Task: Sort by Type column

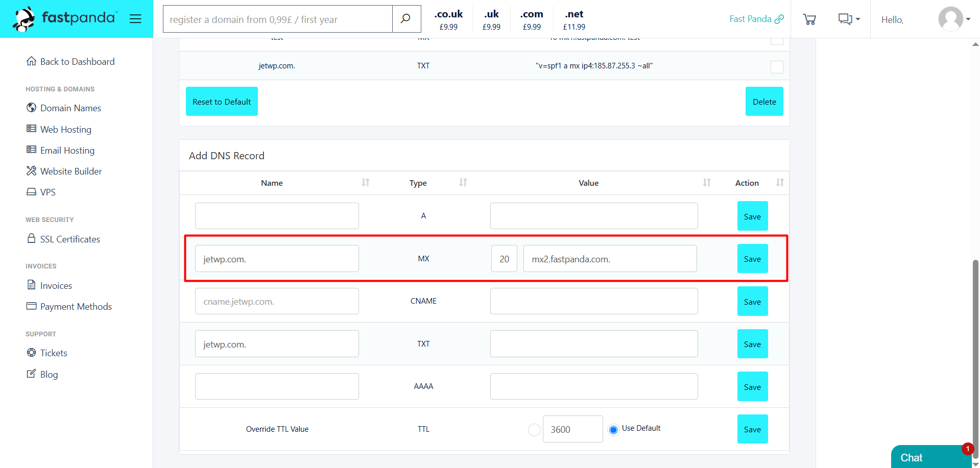Action: tap(463, 182)
